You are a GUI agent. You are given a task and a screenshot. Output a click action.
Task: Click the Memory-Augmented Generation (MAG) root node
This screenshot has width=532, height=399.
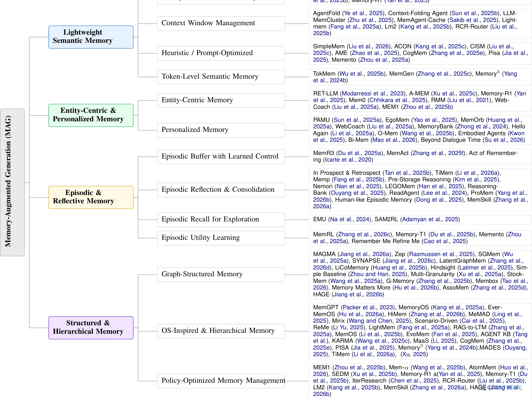pyautogui.click(x=12, y=182)
